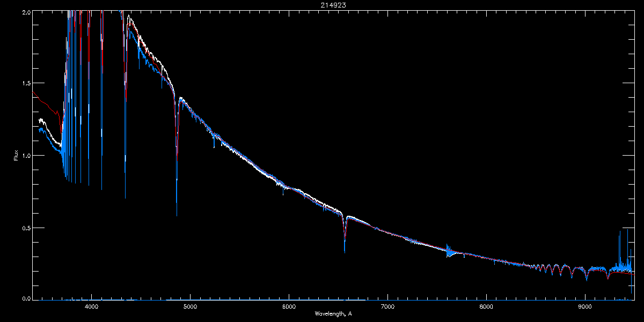Click the noisy telluric feature near 7600
This screenshot has height=322, width=644.
[450, 251]
